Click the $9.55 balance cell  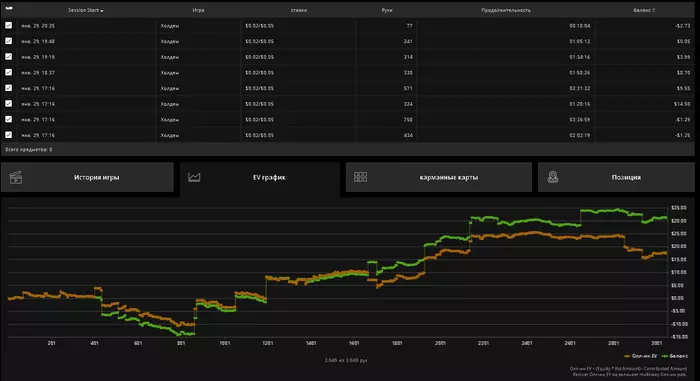pos(683,88)
